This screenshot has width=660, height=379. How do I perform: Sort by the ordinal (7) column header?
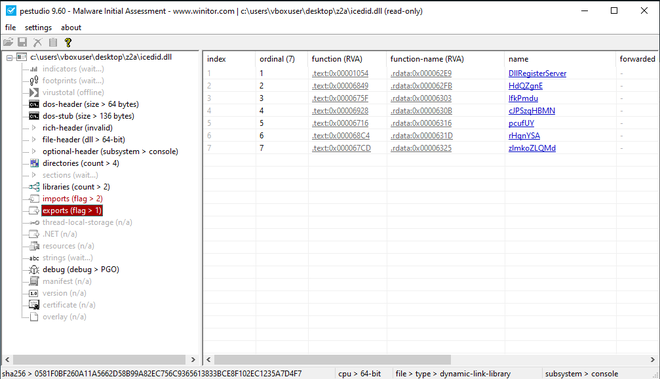[x=282, y=59]
